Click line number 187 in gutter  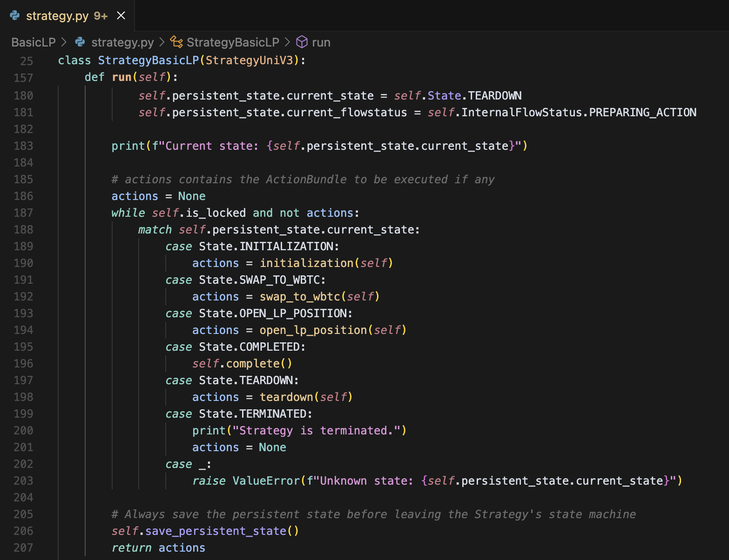(x=23, y=213)
